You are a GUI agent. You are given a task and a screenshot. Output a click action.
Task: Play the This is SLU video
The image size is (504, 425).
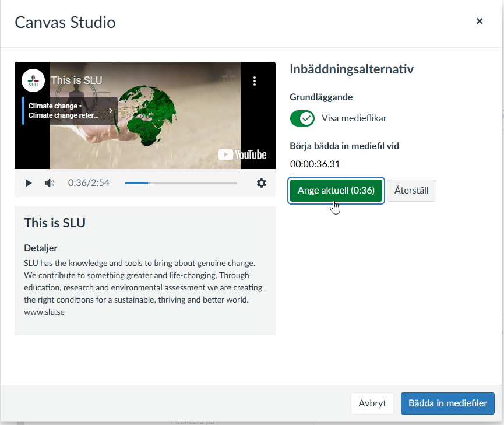[x=29, y=183]
